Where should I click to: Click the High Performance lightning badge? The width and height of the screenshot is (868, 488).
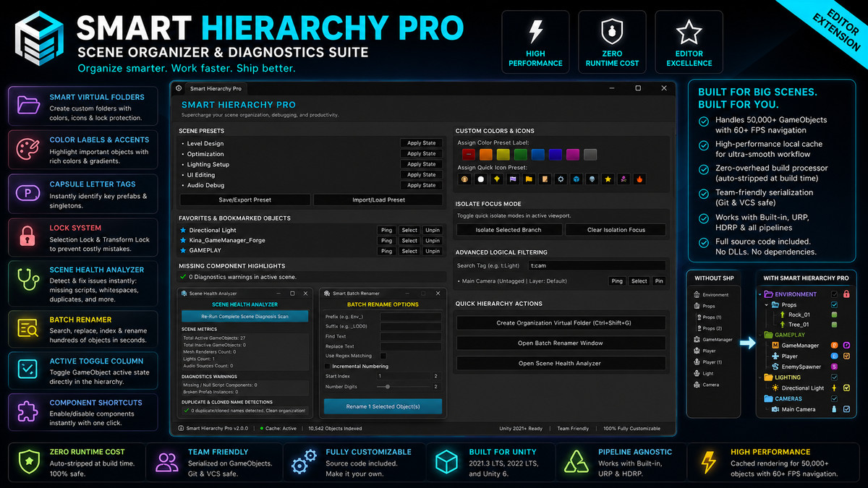[535, 41]
